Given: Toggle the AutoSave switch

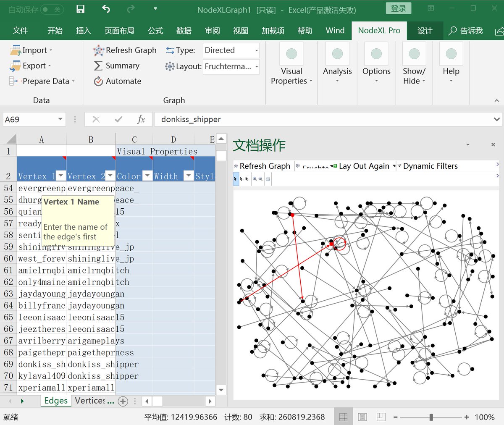Looking at the screenshot, I should [x=51, y=9].
